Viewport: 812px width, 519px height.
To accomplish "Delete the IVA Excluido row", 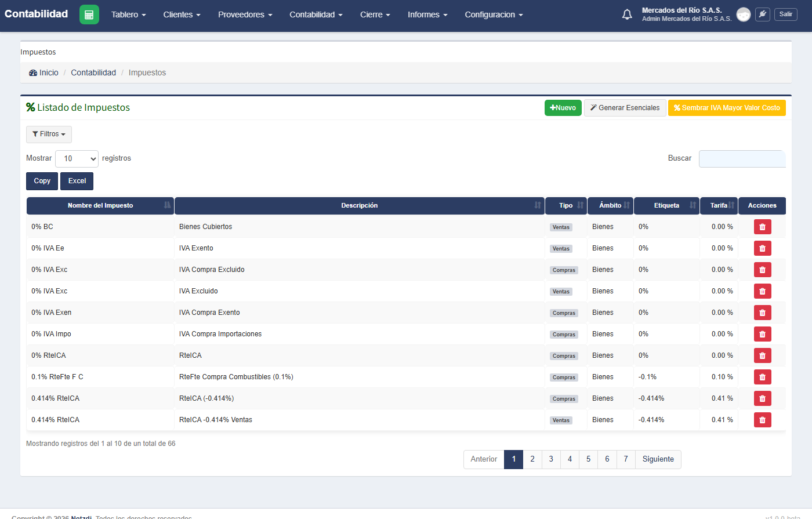I will click(762, 291).
